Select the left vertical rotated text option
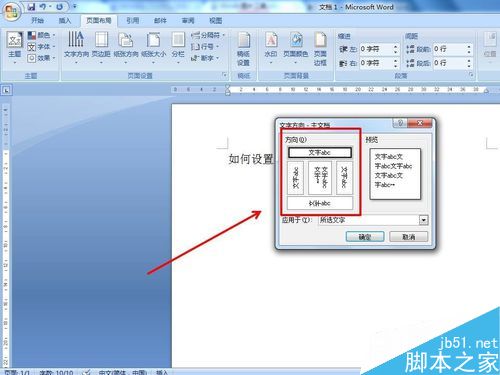500x375 pixels. tap(295, 178)
